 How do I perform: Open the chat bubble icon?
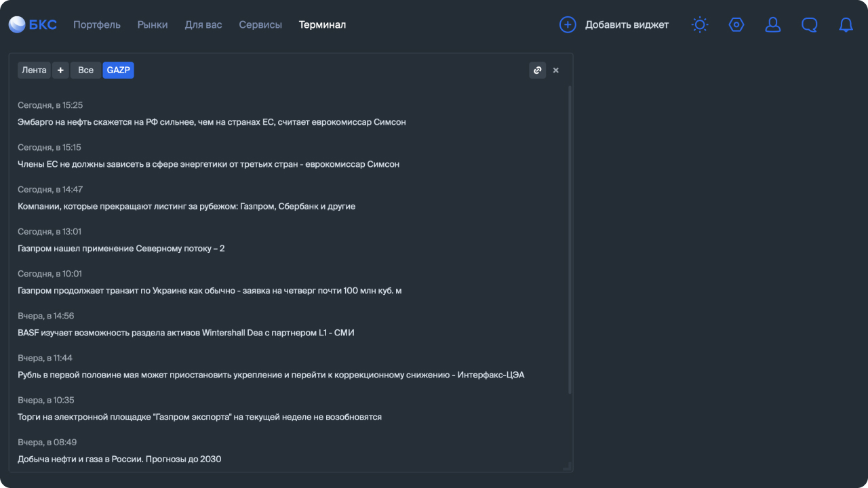click(810, 25)
